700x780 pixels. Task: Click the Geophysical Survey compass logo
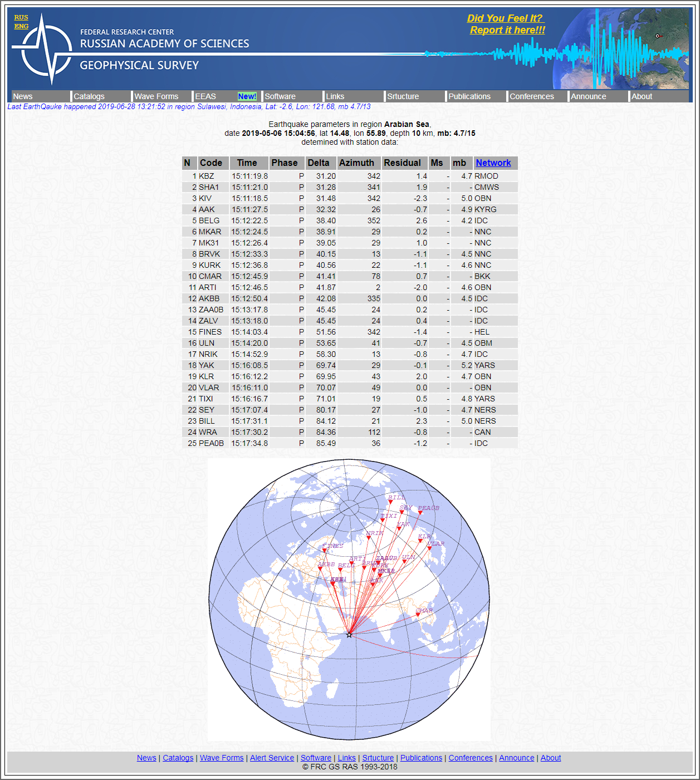point(43,50)
